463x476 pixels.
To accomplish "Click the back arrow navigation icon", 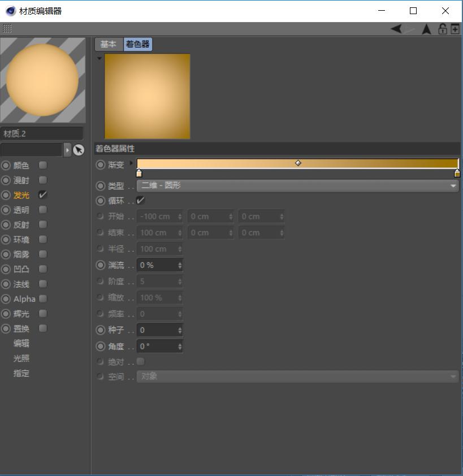I will pyautogui.click(x=396, y=29).
